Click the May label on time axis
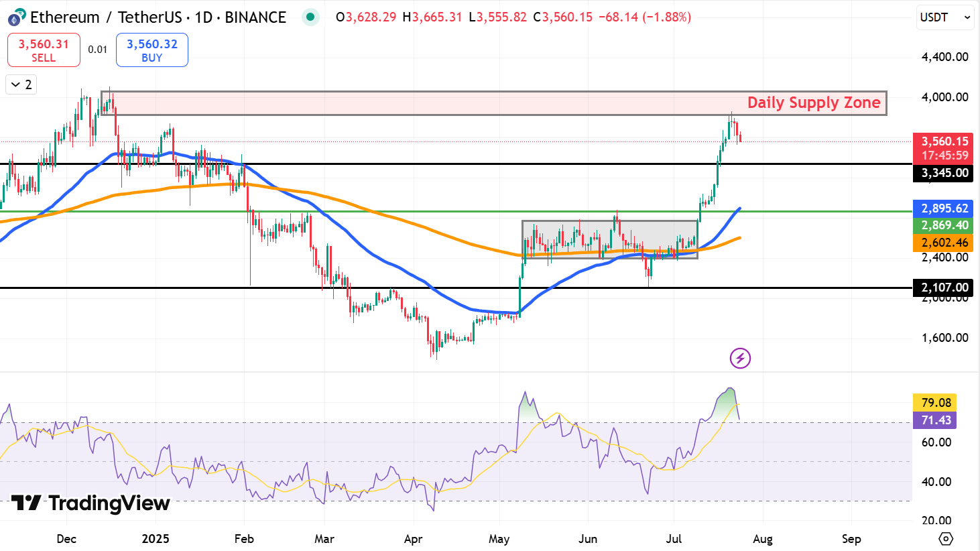The image size is (980, 551). [x=499, y=539]
